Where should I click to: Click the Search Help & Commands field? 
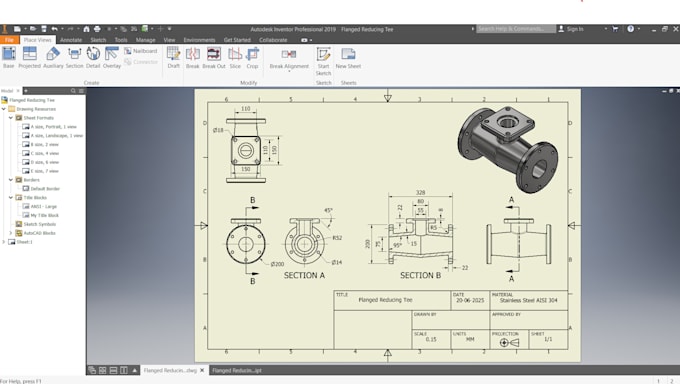point(516,29)
